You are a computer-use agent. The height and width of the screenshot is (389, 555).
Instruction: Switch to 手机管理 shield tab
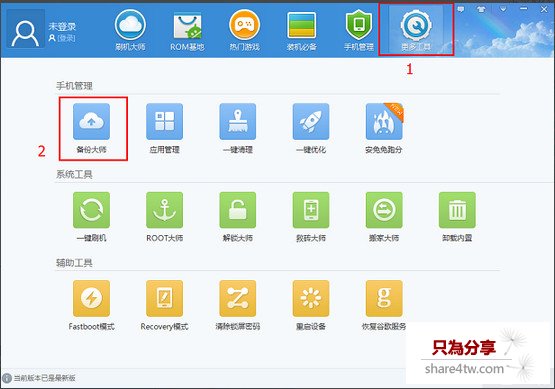pos(359,30)
